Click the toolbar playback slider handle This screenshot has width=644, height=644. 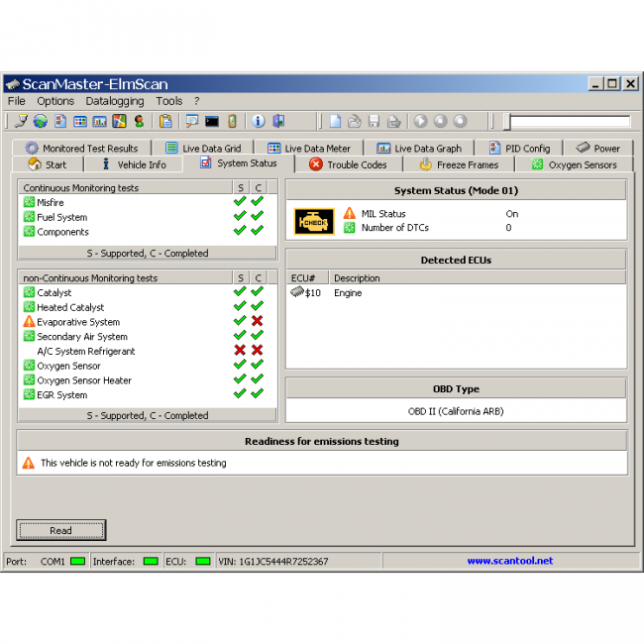[x=507, y=122]
